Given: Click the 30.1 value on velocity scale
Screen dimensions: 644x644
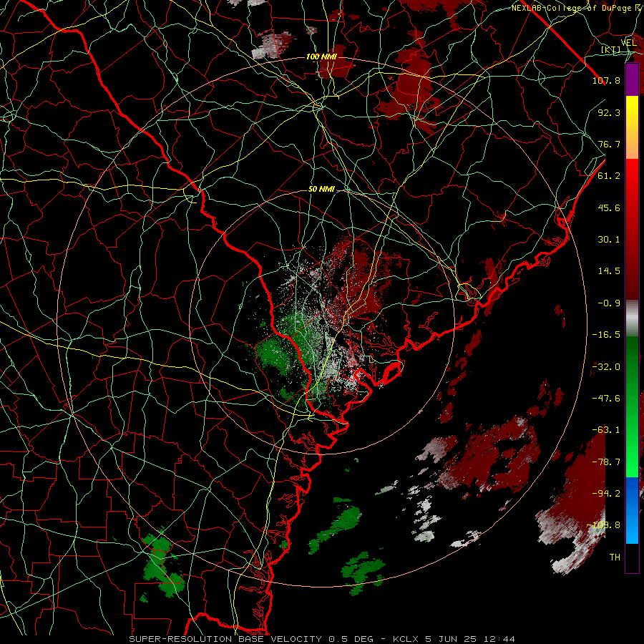Looking at the screenshot, I should point(609,239).
